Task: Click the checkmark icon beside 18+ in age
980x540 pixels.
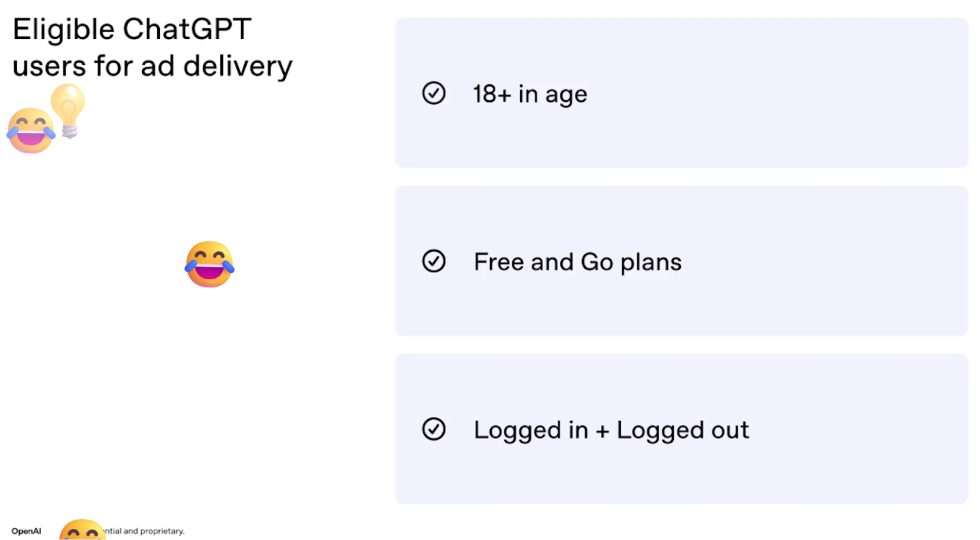Action: 434,93
